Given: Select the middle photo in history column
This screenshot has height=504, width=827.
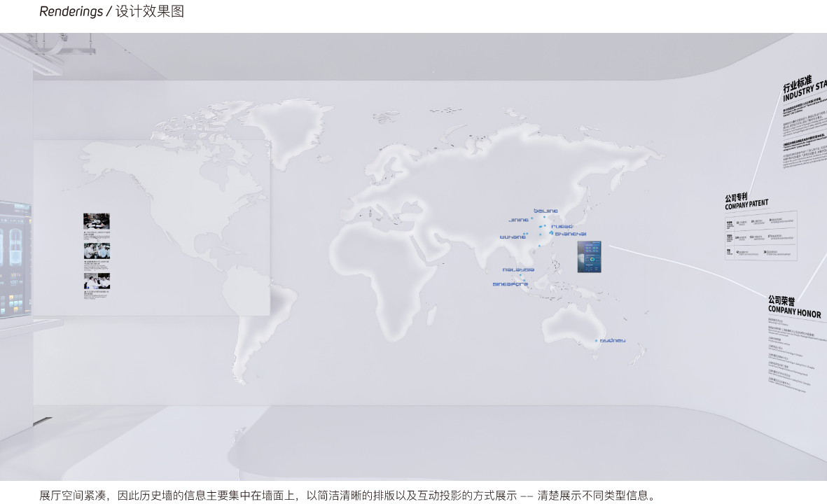Looking at the screenshot, I should pos(97,251).
